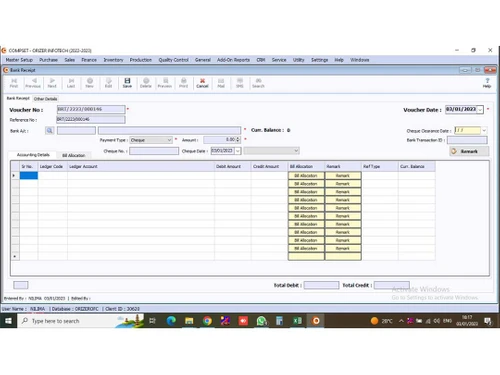Image resolution: width=500 pixels, height=375 pixels.
Task: Click the SMS toolbar icon
Action: [x=240, y=83]
